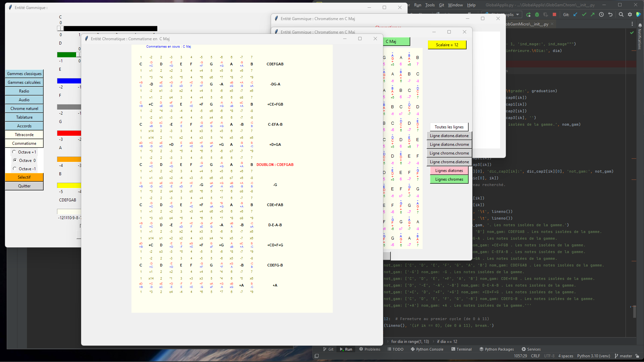Select the Octave +1 radio button
Viewport: 644px width, 362px height.
point(14,152)
